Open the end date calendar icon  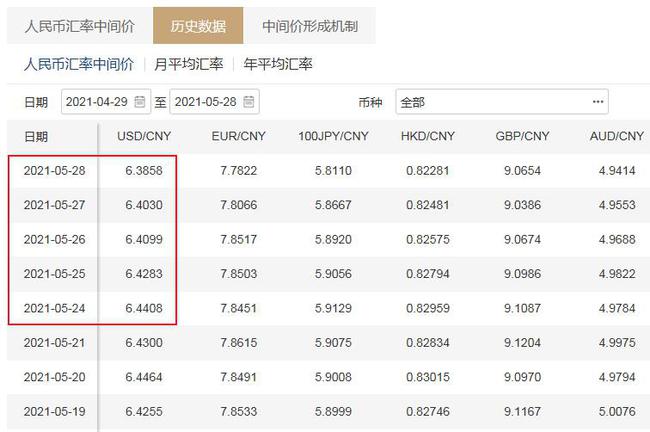[x=249, y=102]
